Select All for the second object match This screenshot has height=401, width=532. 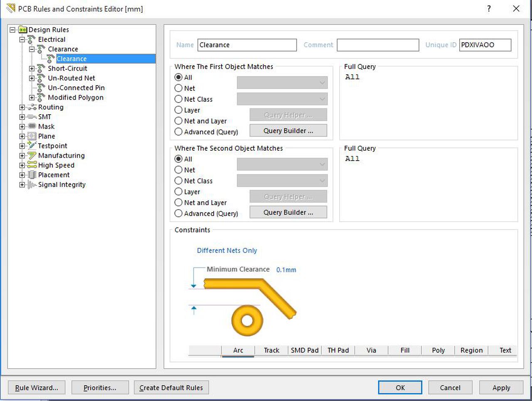(x=179, y=159)
